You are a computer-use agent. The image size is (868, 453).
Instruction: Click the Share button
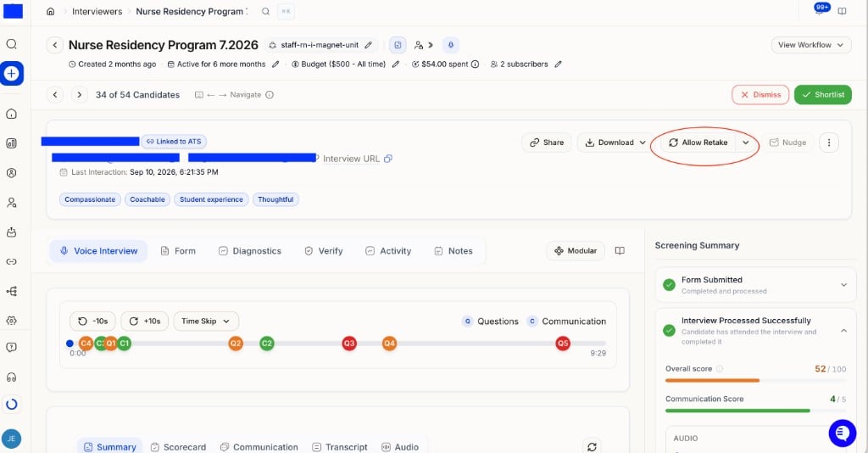click(547, 143)
